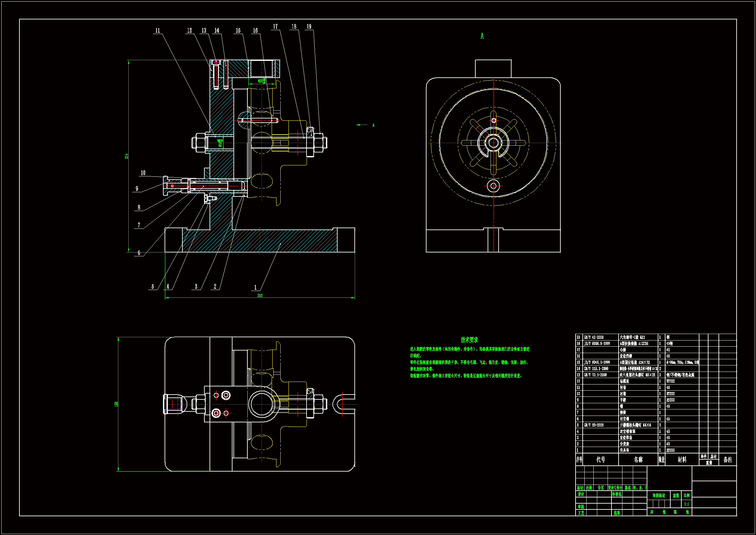The width and height of the screenshot is (756, 535).
Task: Select the green view label A above the right view
Action: click(482, 36)
